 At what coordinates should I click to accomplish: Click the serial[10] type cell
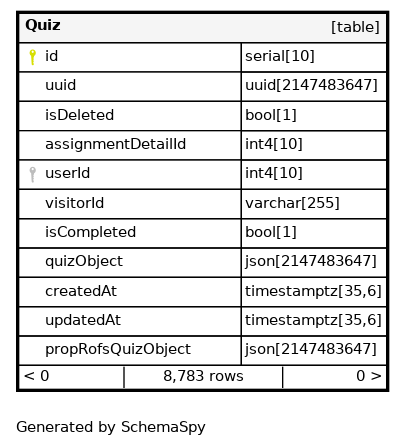coord(314,57)
